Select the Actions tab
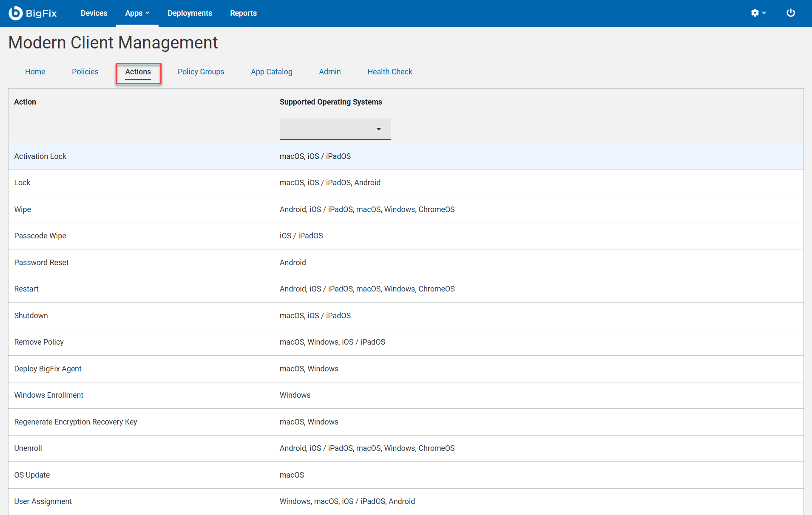 pos(138,72)
